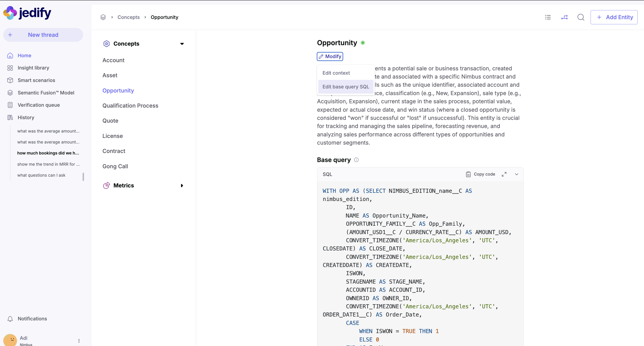This screenshot has width=644, height=346.
Task: Click the layers icon in breadcrumb
Action: tap(103, 17)
